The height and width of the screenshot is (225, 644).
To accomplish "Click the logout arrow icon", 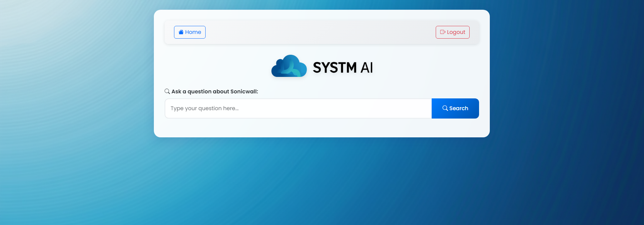I will tap(443, 32).
